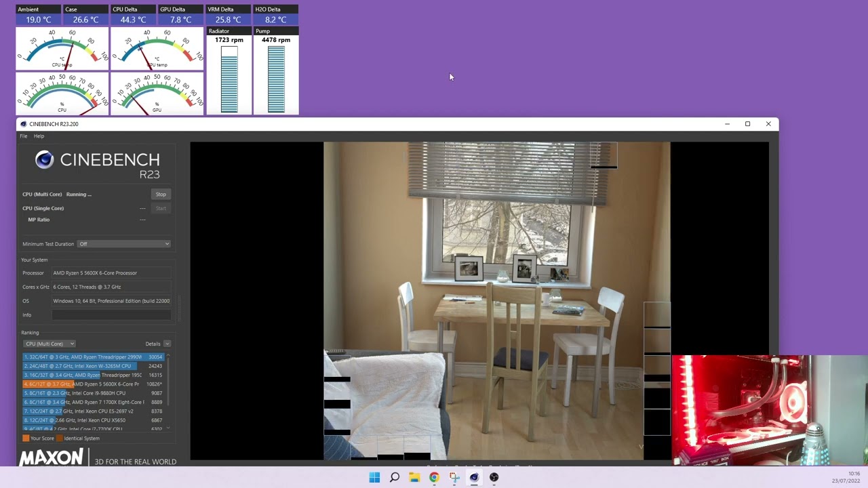868x488 pixels.
Task: Click the rendering preview image
Action: [496, 301]
